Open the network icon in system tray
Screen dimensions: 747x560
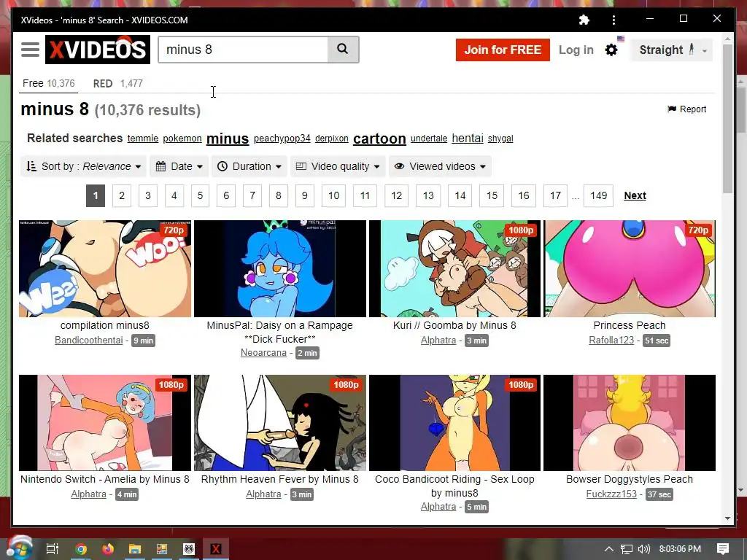tap(627, 549)
